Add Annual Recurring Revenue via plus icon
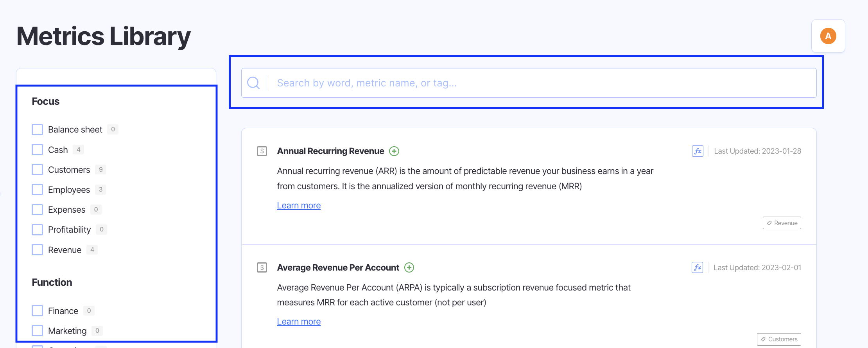The height and width of the screenshot is (348, 868). point(394,151)
